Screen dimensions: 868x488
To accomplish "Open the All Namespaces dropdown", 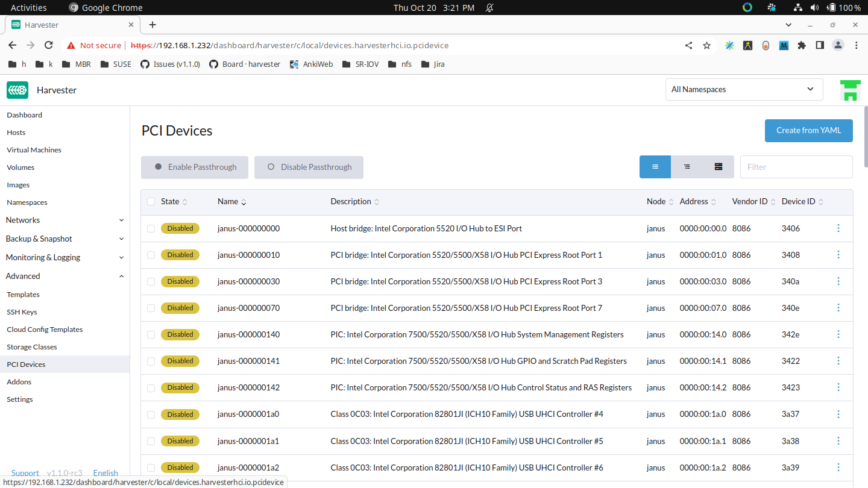I will [744, 90].
